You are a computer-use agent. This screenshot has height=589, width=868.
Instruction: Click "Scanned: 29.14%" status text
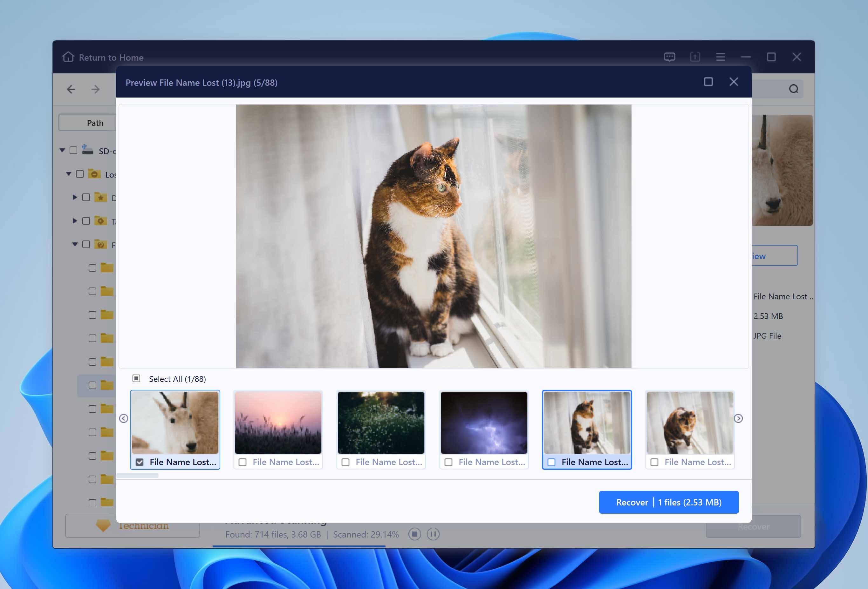pos(366,534)
